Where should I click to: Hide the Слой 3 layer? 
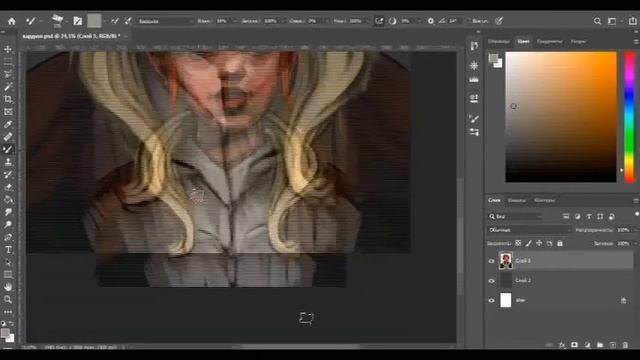point(491,261)
